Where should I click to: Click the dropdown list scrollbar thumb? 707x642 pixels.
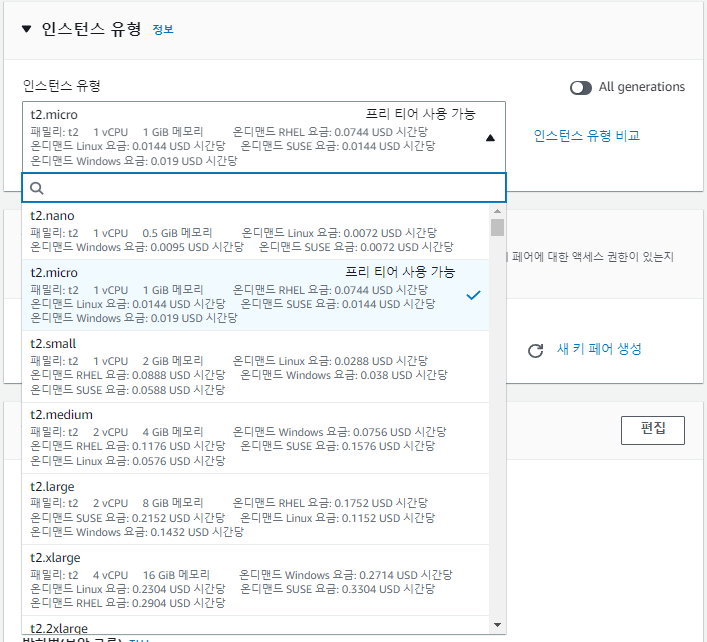(x=497, y=227)
